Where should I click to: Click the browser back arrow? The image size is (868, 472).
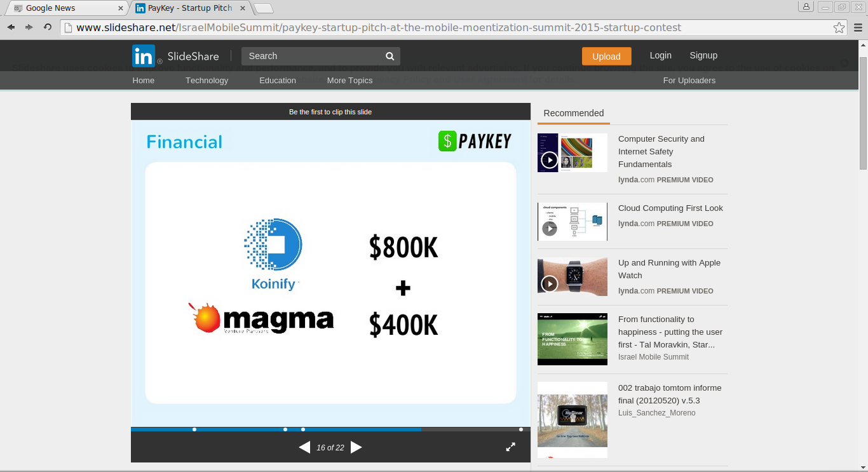click(11, 27)
